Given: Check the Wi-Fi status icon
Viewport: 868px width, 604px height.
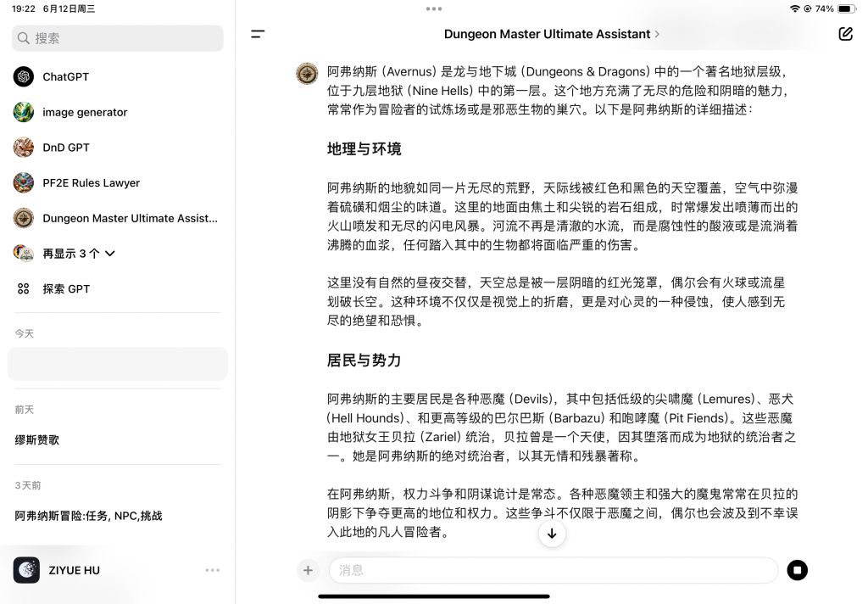Looking at the screenshot, I should (x=794, y=8).
